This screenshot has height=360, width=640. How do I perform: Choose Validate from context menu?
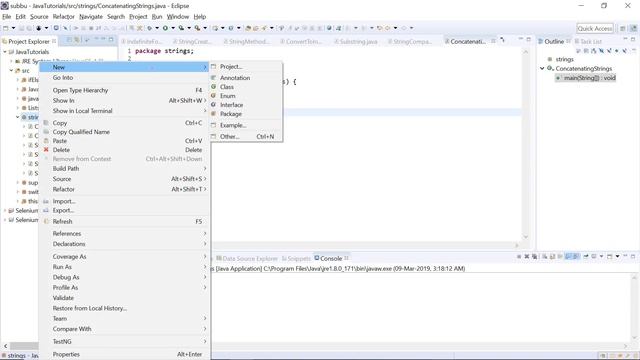[63, 298]
